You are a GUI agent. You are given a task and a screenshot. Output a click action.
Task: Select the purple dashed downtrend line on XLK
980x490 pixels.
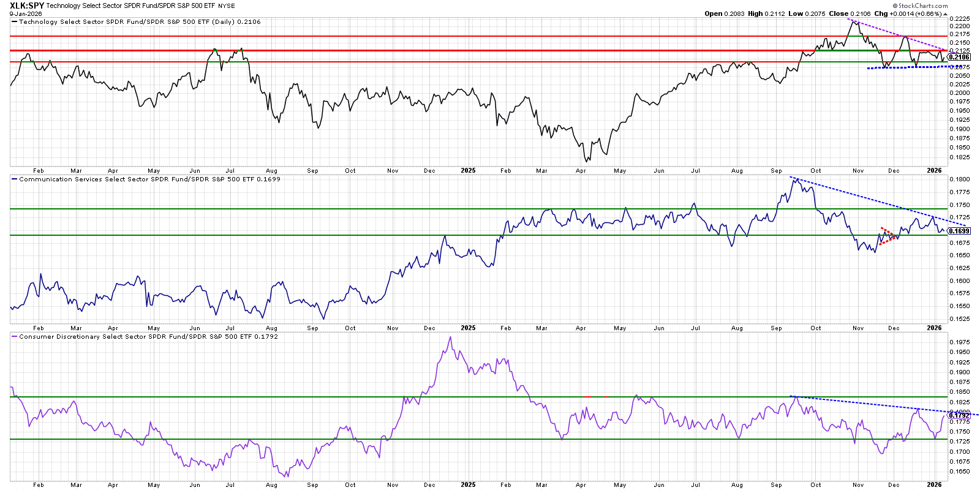pyautogui.click(x=899, y=36)
